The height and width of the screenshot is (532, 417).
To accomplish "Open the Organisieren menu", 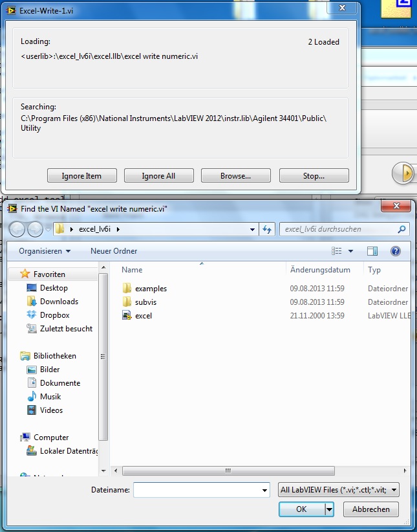I will click(x=45, y=251).
